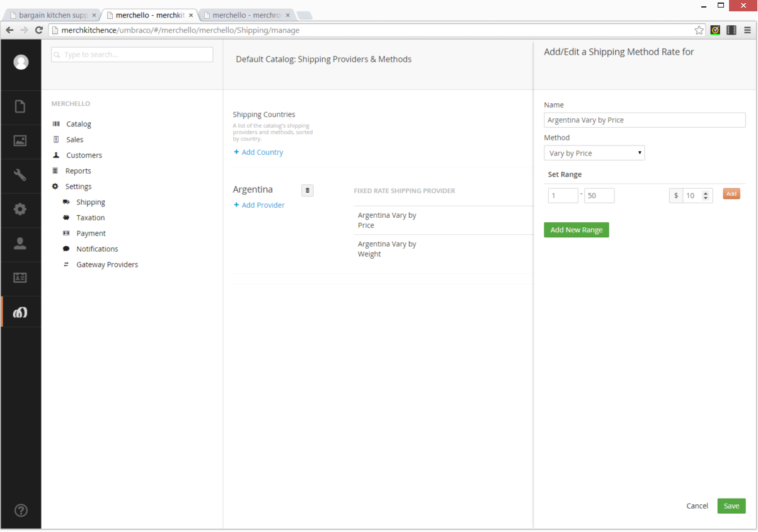
Task: Click the Add Country link
Action: pos(258,152)
